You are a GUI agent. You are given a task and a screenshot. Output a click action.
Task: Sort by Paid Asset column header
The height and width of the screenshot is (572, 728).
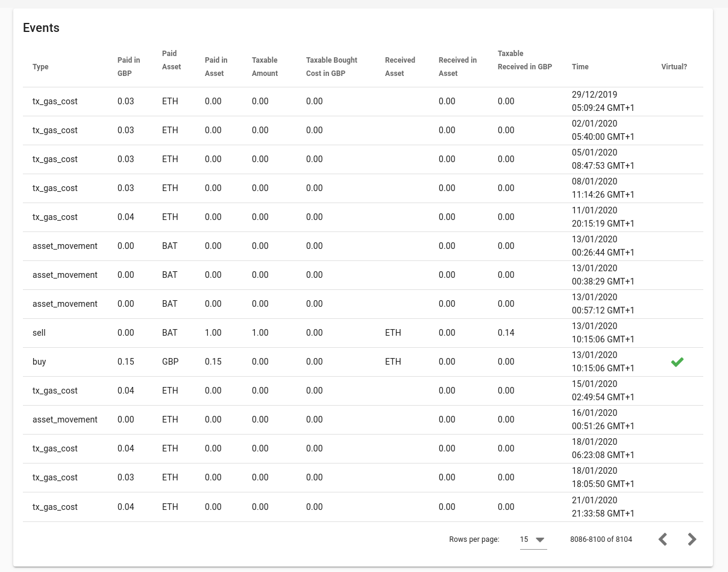click(172, 60)
